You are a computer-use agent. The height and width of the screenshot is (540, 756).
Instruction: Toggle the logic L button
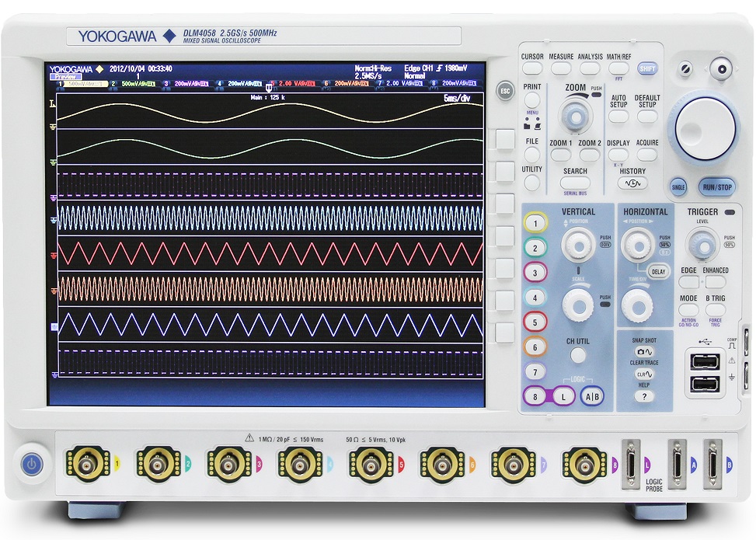563,397
